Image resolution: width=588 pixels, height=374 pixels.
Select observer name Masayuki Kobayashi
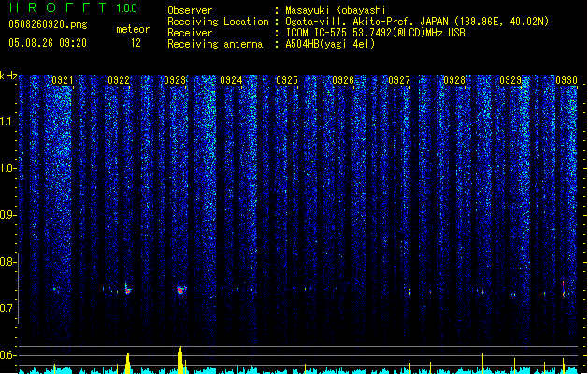(x=336, y=10)
